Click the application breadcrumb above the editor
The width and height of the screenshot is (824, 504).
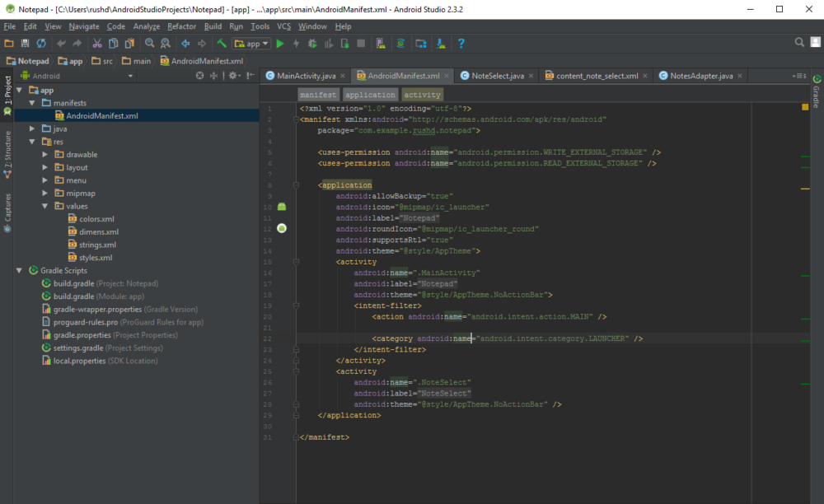[x=370, y=94]
